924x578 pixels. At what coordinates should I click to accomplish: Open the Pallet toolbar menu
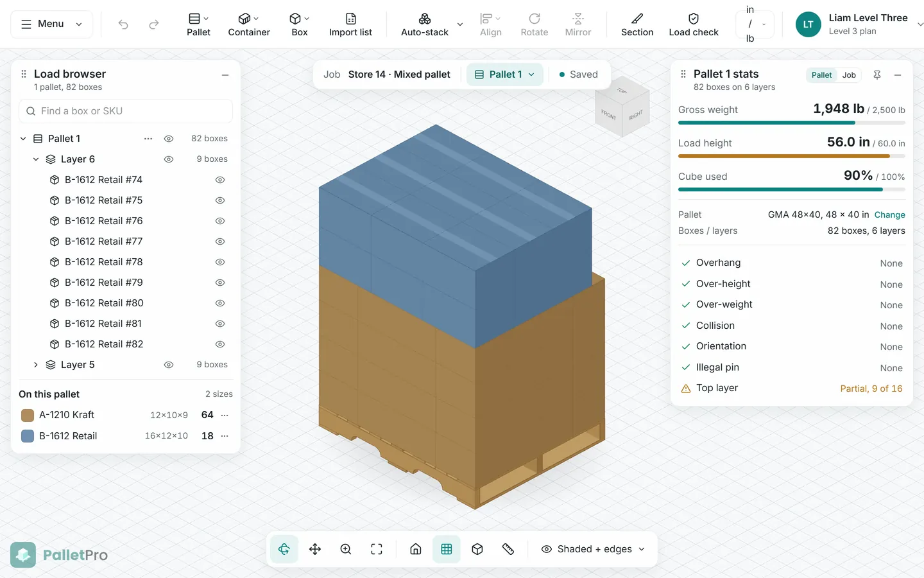[x=198, y=24]
